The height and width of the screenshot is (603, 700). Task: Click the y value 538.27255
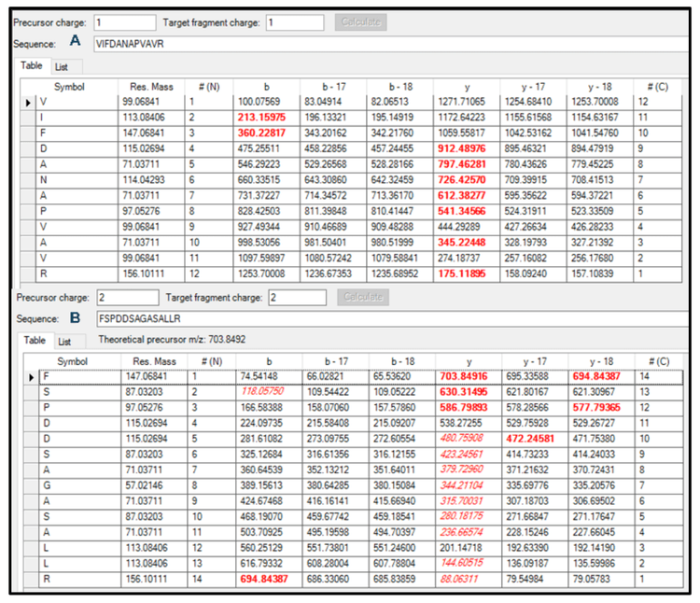click(x=462, y=424)
